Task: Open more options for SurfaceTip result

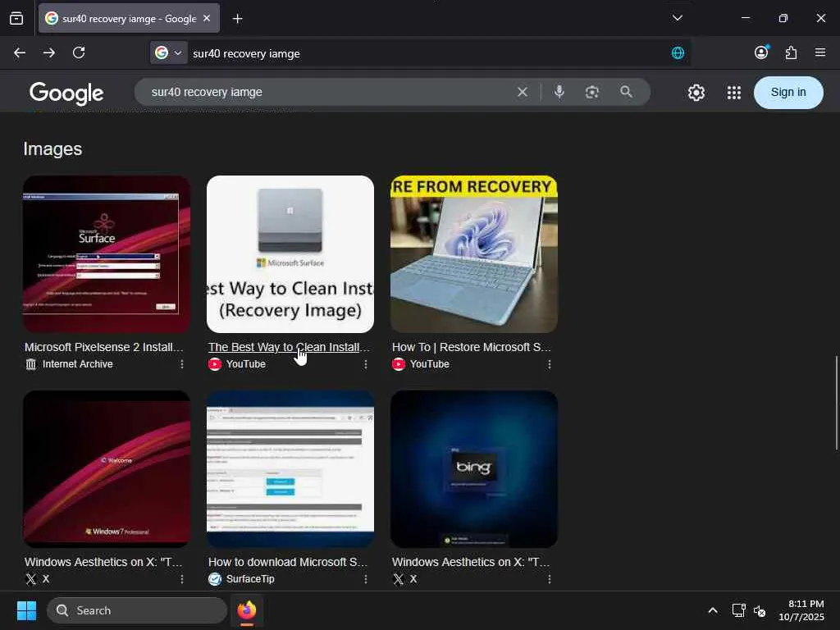Action: (366, 579)
